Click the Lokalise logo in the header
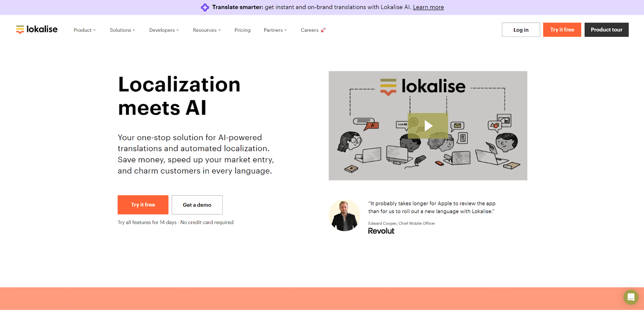The width and height of the screenshot is (644, 310). point(37,29)
